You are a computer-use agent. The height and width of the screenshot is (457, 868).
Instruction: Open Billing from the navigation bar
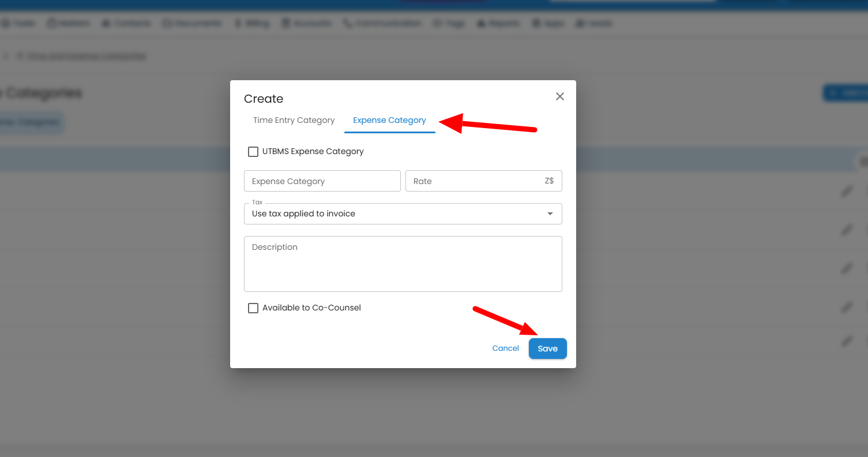(252, 24)
